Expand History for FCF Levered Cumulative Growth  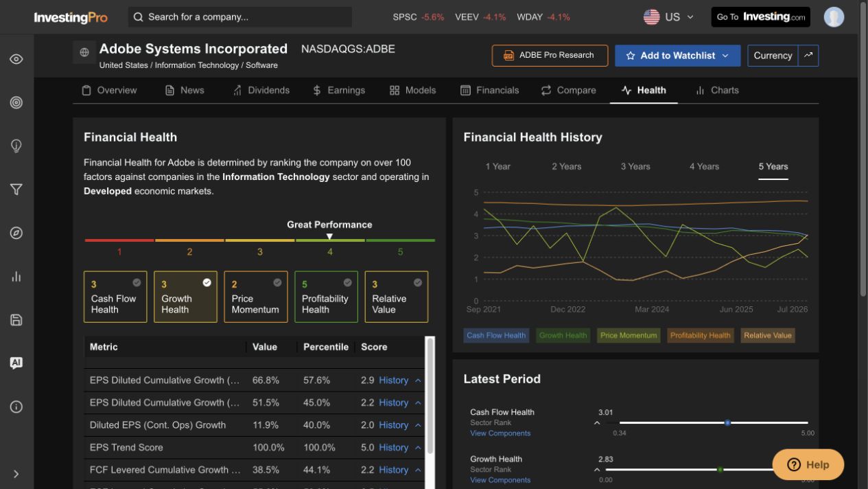(399, 470)
